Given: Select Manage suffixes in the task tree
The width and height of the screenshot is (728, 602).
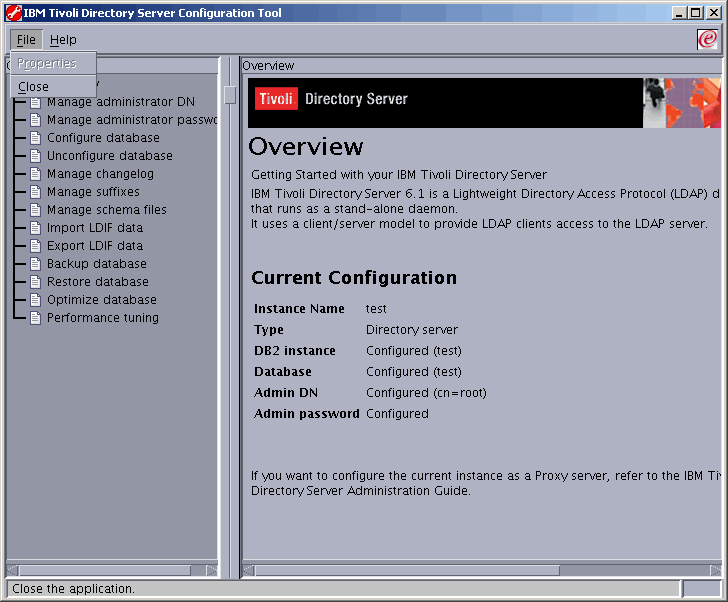Looking at the screenshot, I should pos(93,192).
